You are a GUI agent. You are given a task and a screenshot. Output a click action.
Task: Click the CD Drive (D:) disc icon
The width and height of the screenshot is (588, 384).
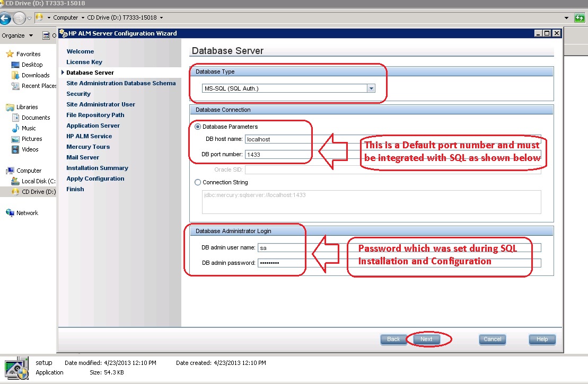tap(15, 192)
